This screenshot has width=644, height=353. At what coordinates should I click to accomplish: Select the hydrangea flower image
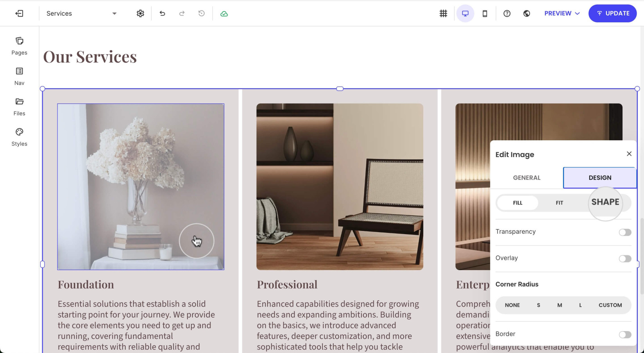(140, 186)
